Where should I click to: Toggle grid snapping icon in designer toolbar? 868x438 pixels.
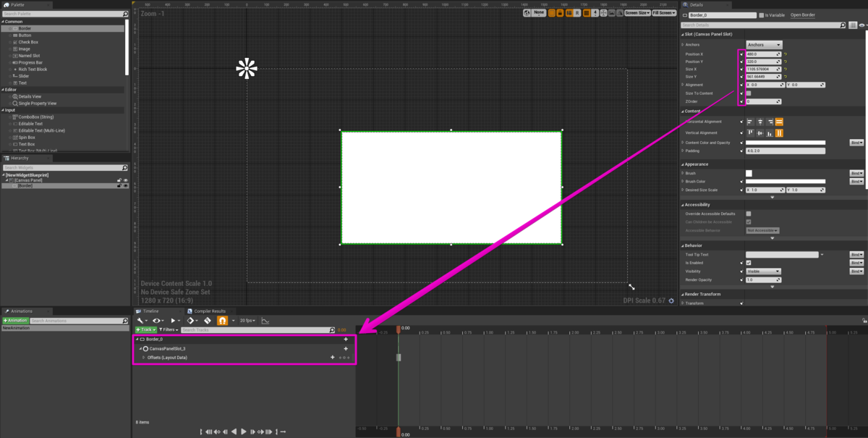[586, 12]
